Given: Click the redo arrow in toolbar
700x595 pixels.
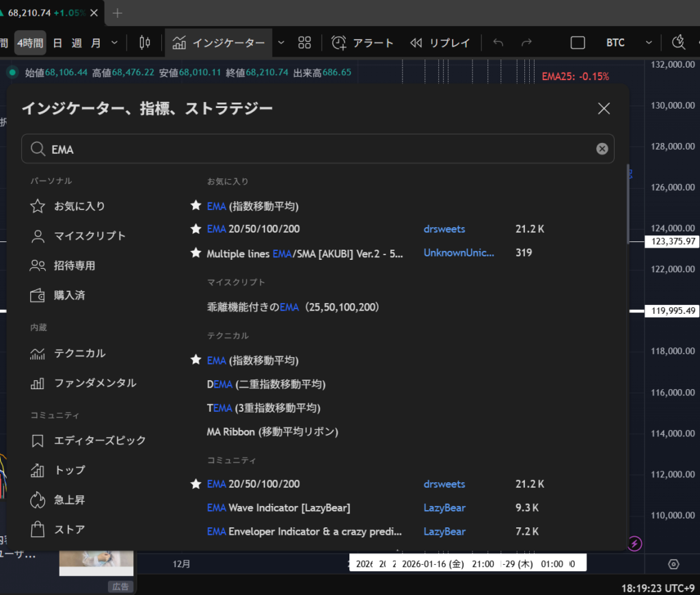Looking at the screenshot, I should [x=526, y=43].
